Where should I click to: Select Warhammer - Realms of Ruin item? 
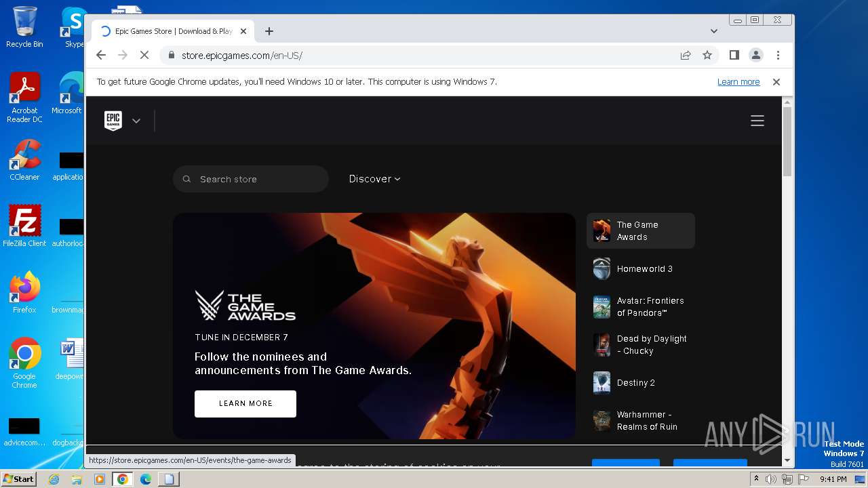point(641,420)
